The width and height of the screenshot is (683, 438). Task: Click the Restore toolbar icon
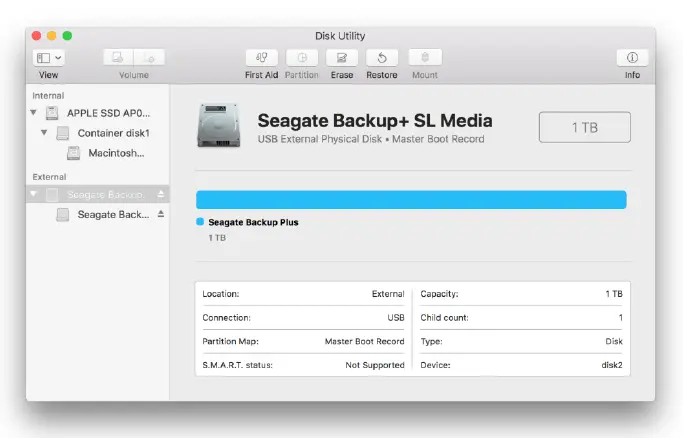tap(382, 57)
